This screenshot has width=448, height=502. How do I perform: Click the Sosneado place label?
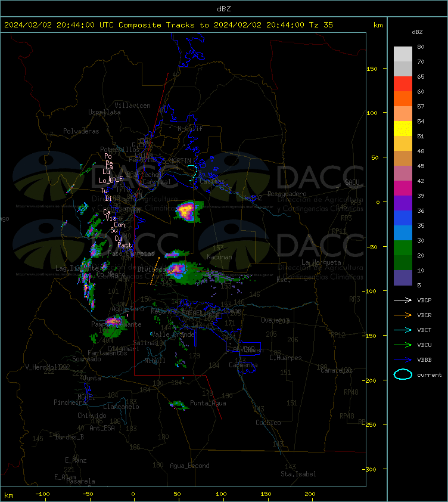(x=86, y=360)
